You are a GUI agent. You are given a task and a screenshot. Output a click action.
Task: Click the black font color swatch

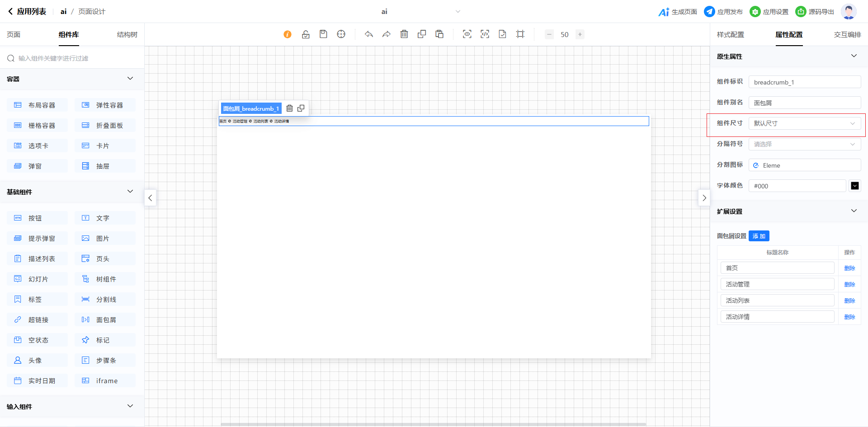855,186
